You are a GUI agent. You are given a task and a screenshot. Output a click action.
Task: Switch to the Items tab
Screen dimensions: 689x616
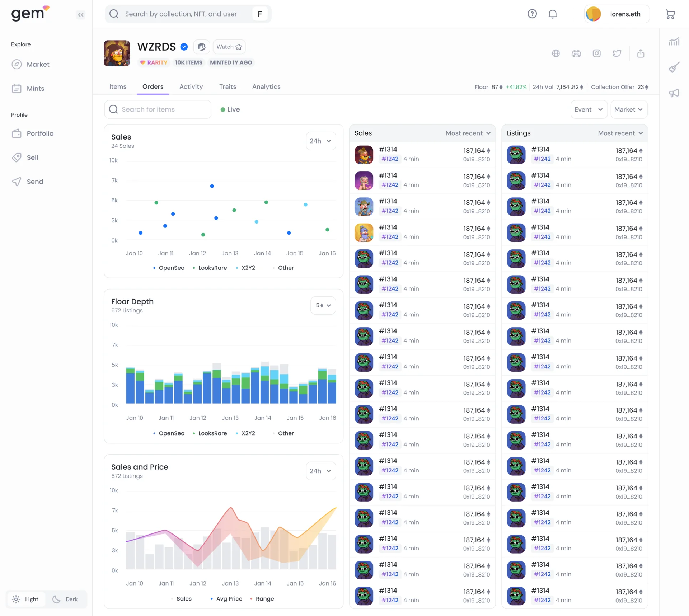(x=118, y=87)
